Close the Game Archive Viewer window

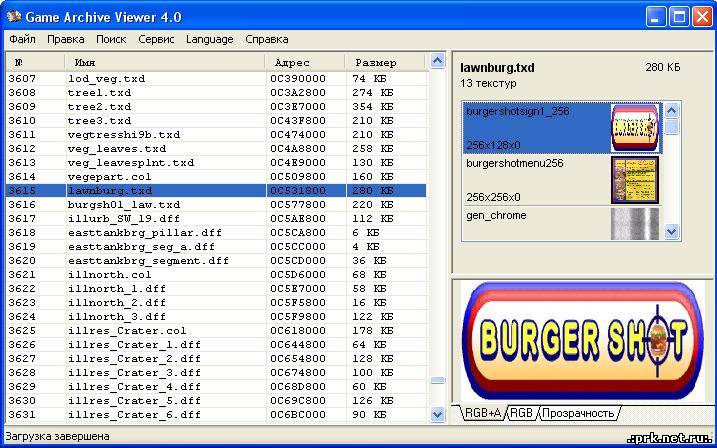[x=701, y=18]
